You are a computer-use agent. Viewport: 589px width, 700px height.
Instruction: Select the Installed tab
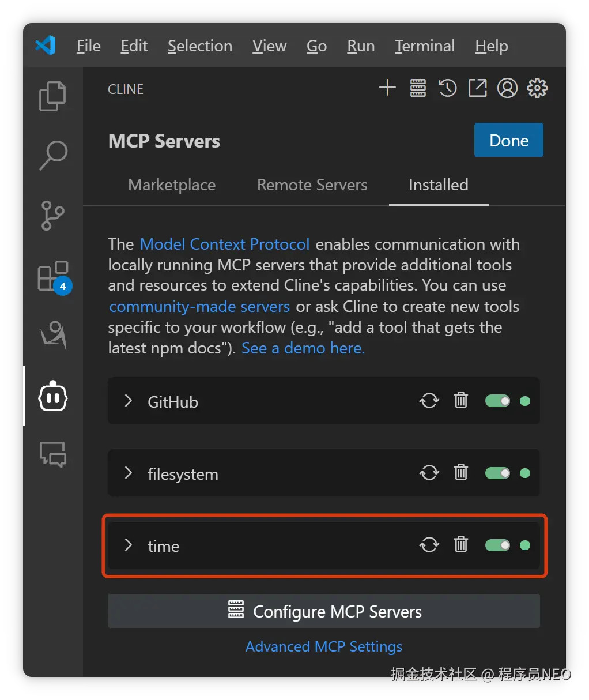(439, 185)
